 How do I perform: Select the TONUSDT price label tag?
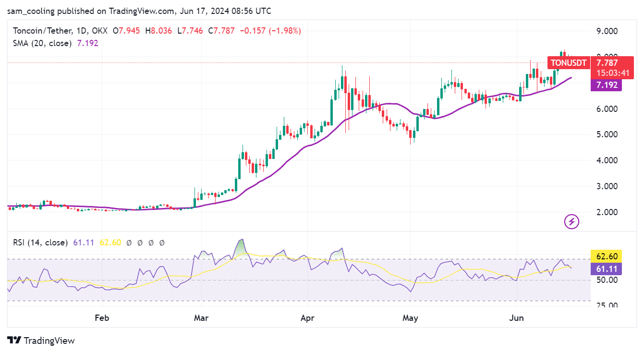pyautogui.click(x=569, y=63)
